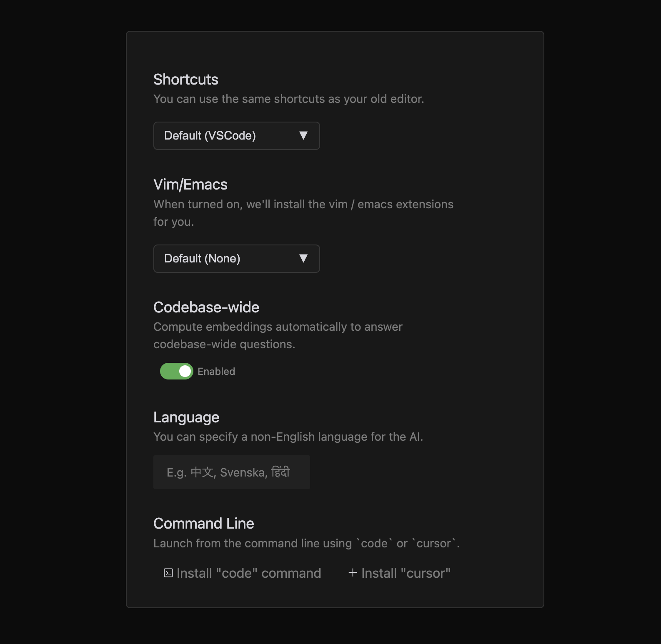Screen dimensions: 661x644
Task: Click the "Shortcuts" section heading
Action: pos(186,80)
